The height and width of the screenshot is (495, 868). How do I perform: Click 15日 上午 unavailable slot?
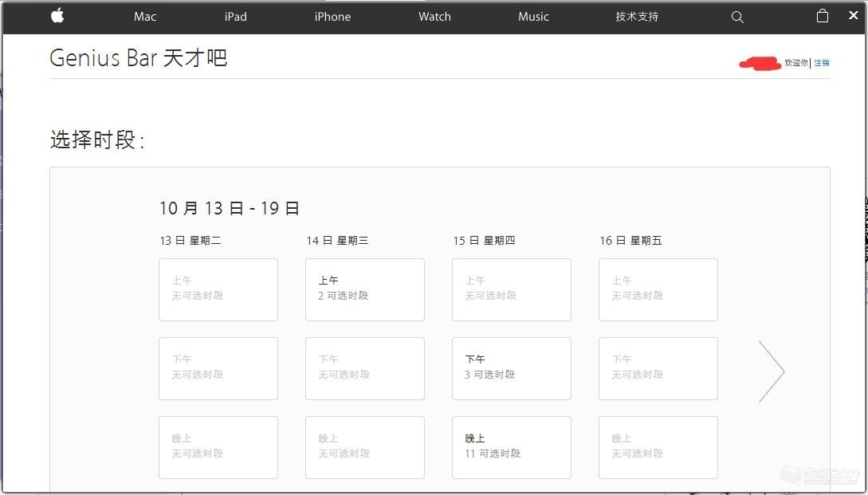(x=512, y=289)
